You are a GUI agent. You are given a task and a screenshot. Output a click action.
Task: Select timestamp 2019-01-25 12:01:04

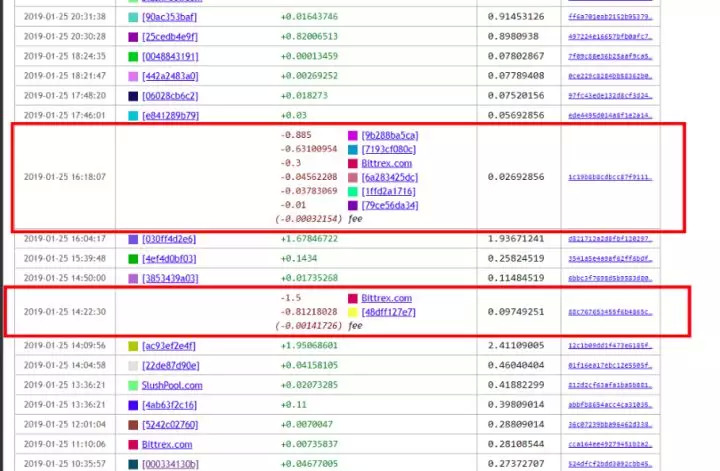coord(65,424)
